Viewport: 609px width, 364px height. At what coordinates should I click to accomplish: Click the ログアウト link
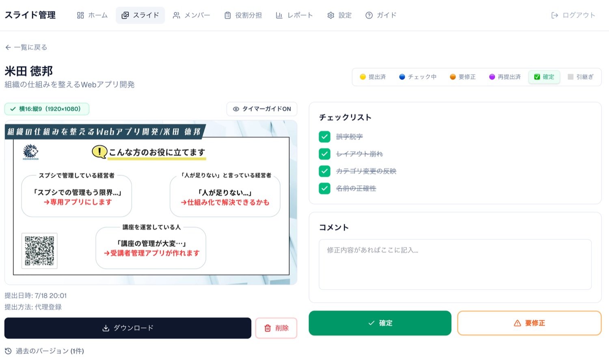click(x=573, y=15)
